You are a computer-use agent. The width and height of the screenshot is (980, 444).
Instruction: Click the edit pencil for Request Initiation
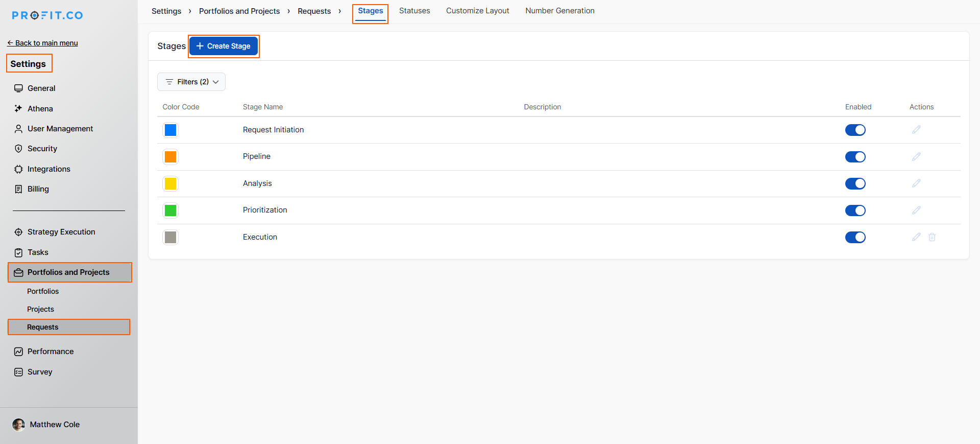pyautogui.click(x=916, y=130)
